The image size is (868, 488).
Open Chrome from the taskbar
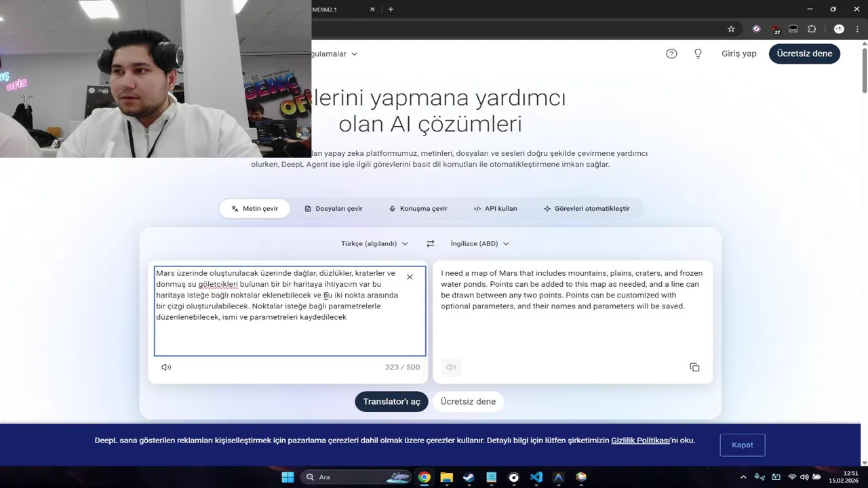point(424,476)
